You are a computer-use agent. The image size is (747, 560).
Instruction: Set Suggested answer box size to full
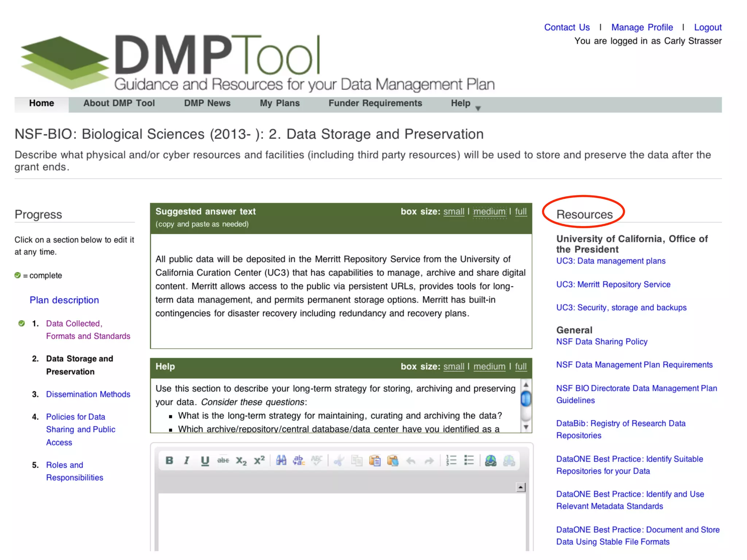520,211
